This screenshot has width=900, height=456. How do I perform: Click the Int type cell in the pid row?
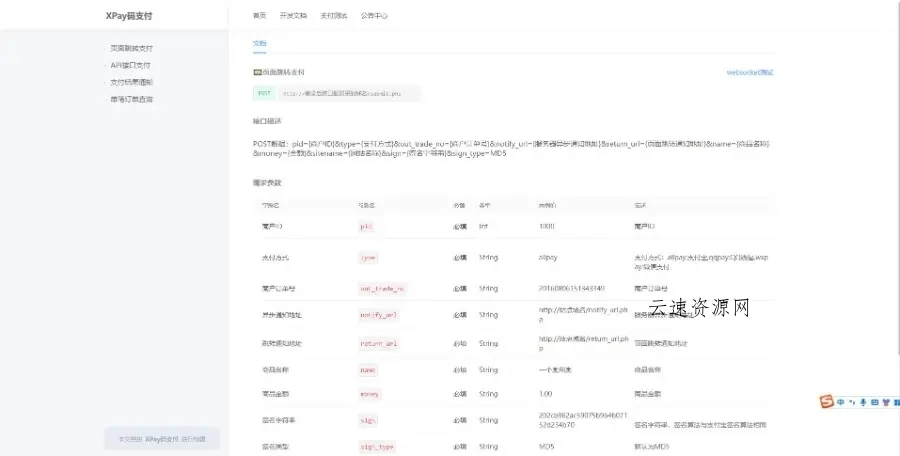click(483, 226)
